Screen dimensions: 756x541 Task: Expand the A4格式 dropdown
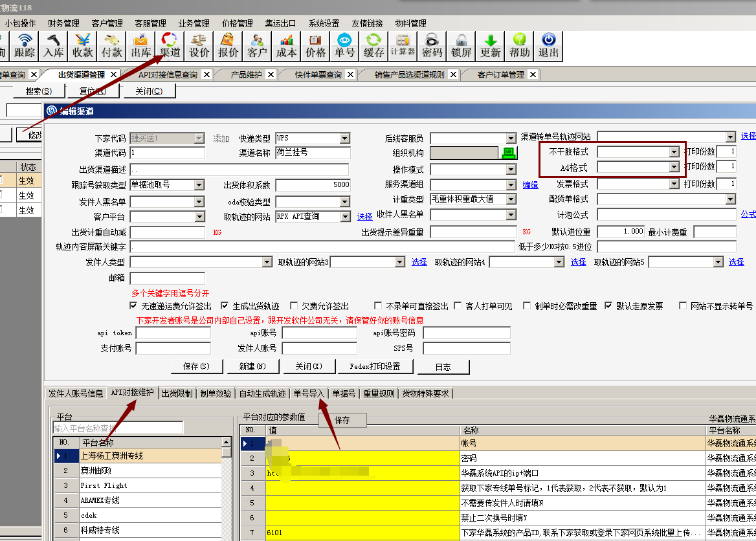click(x=674, y=167)
